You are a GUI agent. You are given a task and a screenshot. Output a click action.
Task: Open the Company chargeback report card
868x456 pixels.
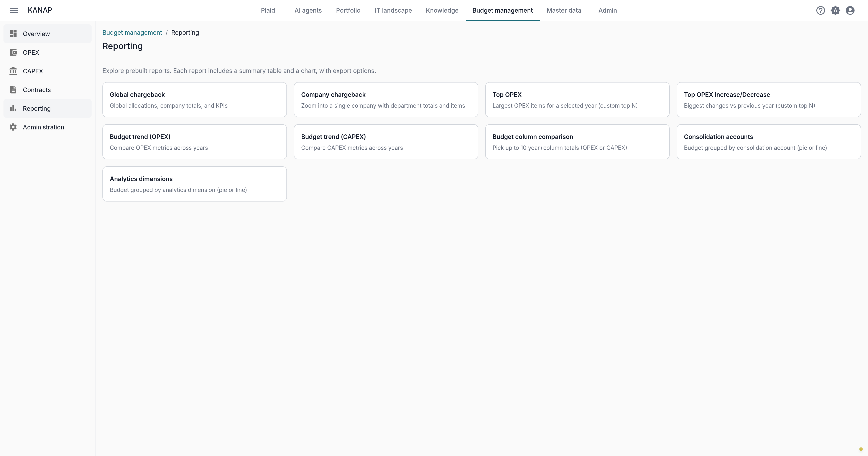coord(386,100)
